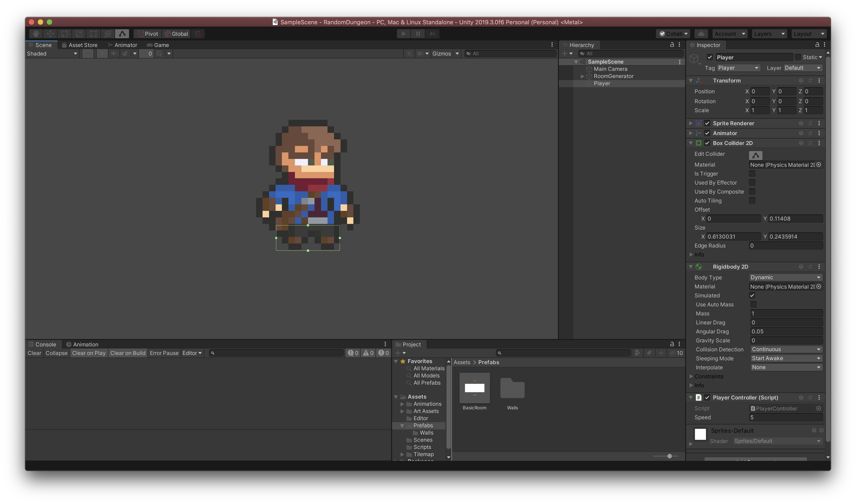Toggle Clear on Play button
Screen dimensions: 856x504
[x=89, y=353]
